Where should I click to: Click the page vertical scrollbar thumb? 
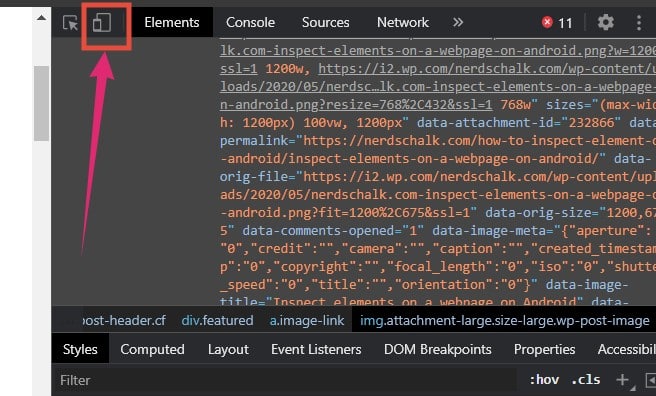(41, 103)
